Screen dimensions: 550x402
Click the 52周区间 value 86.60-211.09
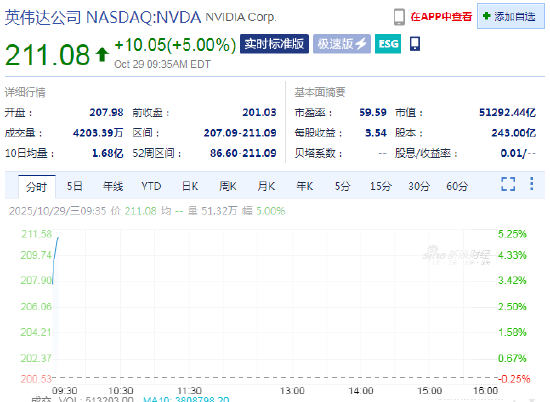coord(243,153)
